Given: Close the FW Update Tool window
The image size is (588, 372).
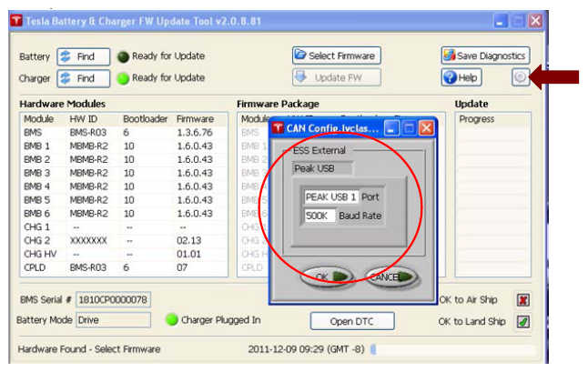Looking at the screenshot, I should pyautogui.click(x=535, y=21).
